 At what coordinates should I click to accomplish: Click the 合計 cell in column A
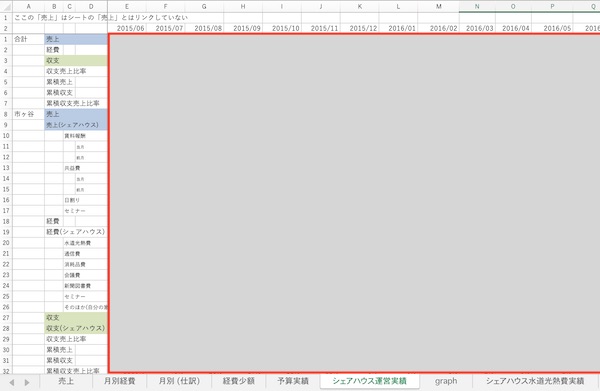coord(28,39)
